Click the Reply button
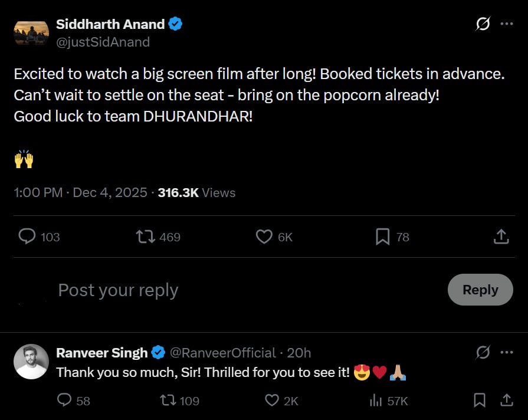This screenshot has width=528, height=420. pyautogui.click(x=480, y=290)
